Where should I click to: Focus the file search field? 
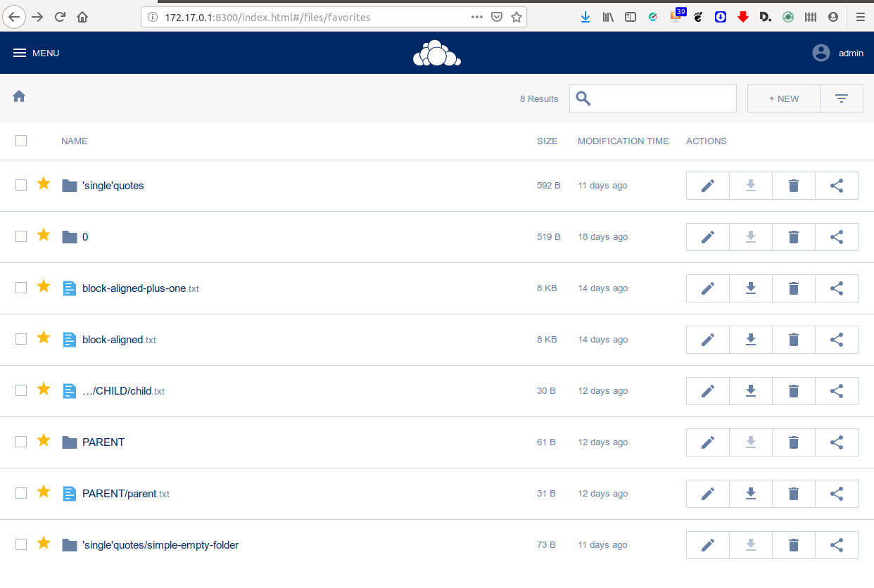point(653,98)
